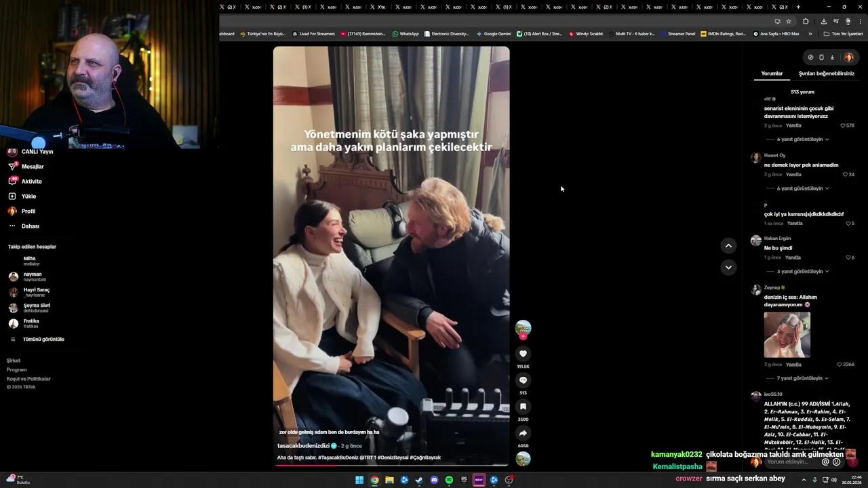Go to the next video with the down arrow
868x488 pixels.
(728, 267)
